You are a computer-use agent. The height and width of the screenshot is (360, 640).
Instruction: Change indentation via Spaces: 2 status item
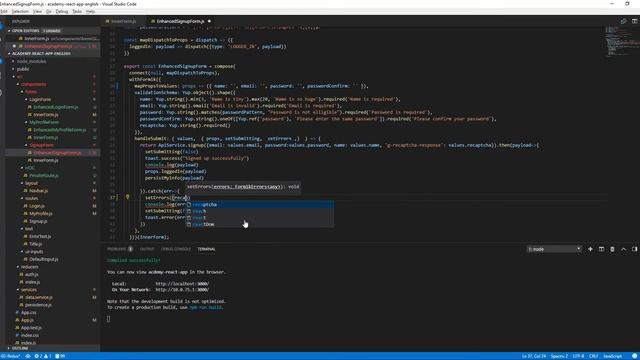[559, 356]
